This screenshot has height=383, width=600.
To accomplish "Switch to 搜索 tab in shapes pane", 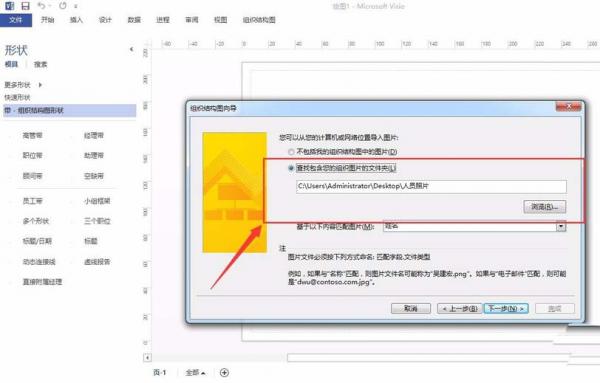I will pos(41,64).
